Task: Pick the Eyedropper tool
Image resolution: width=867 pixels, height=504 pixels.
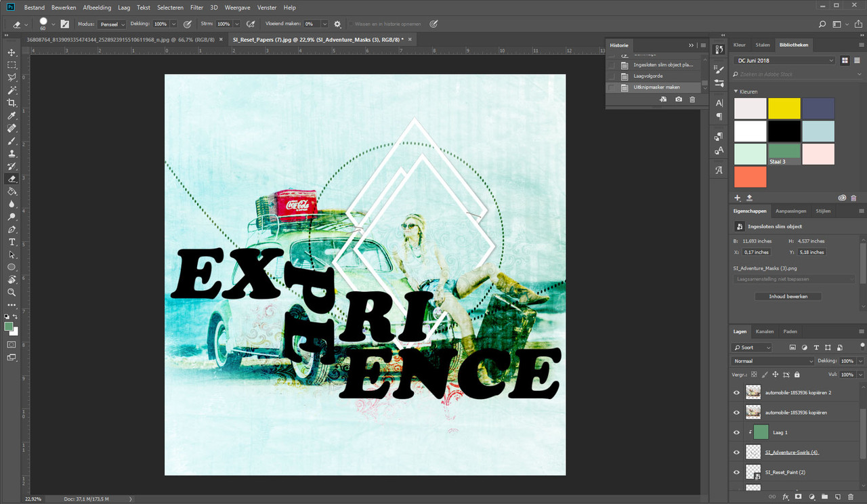Action: (x=12, y=116)
